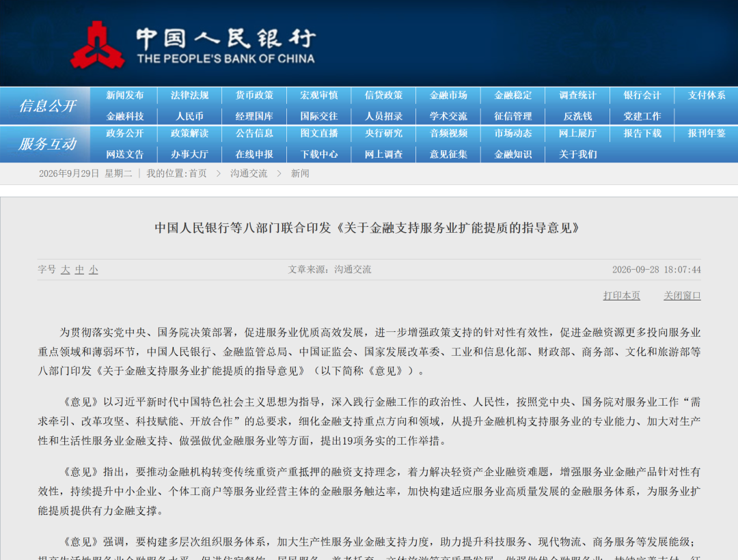Set font size to 中
The image size is (738, 560).
pos(79,270)
